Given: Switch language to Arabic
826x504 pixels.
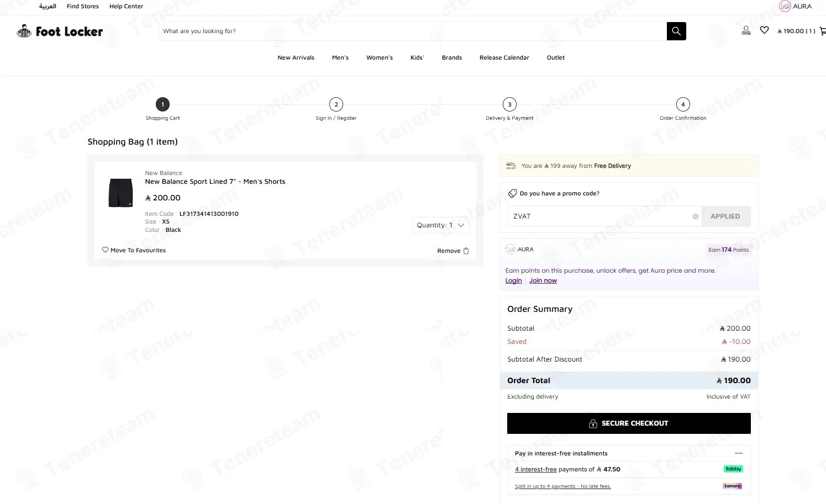Looking at the screenshot, I should point(48,6).
